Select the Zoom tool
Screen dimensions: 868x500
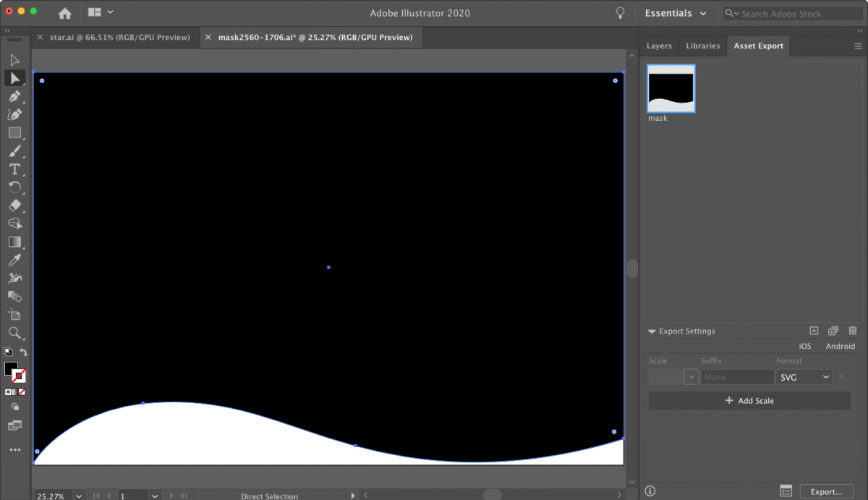(x=14, y=333)
